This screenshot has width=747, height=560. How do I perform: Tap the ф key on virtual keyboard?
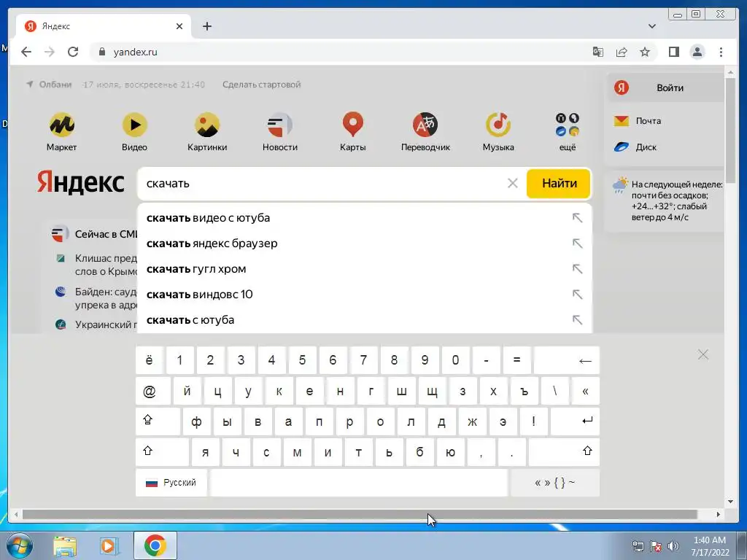pyautogui.click(x=196, y=421)
